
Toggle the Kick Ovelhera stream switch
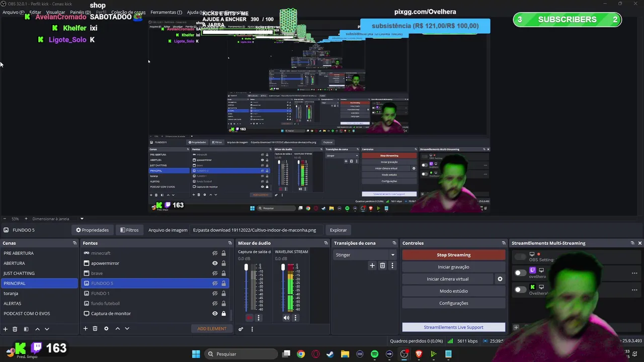pos(520,290)
